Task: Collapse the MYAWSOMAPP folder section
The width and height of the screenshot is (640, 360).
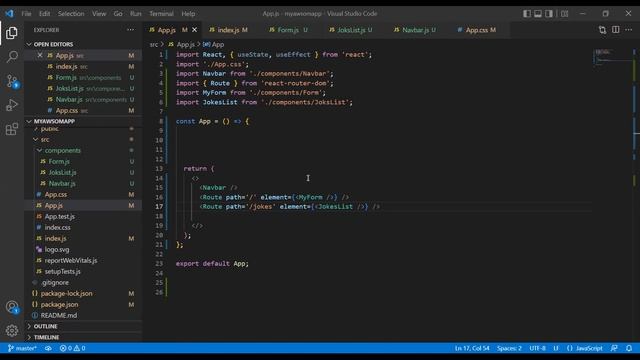Action: tap(29, 121)
